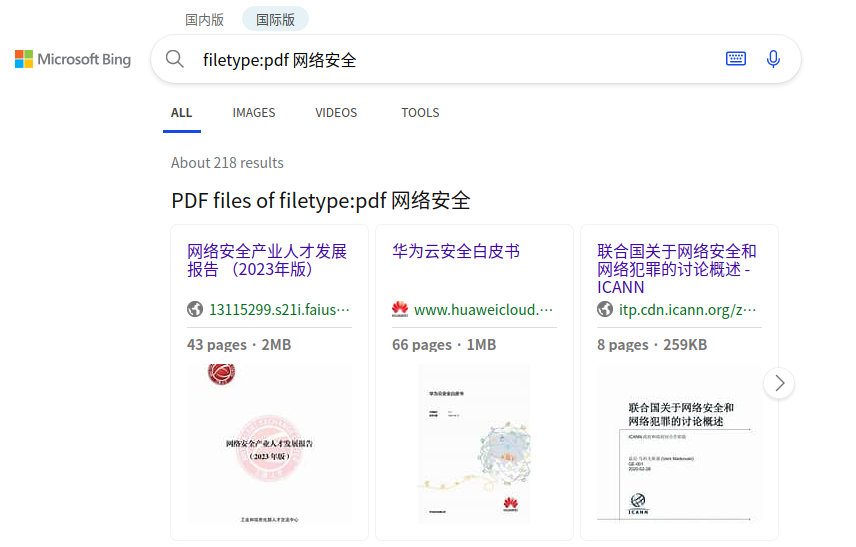Click globe icon beside itp.cdn.icann.org link

605,310
